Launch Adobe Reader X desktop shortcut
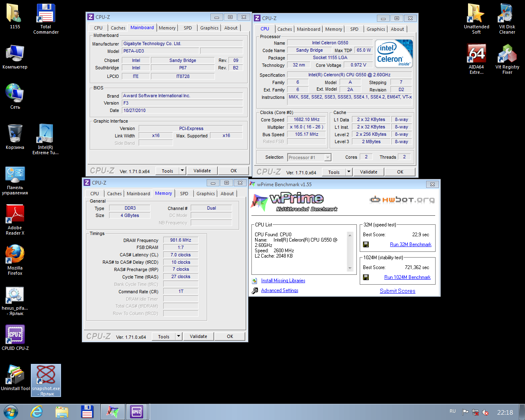Screen dimensions: 525x420 (x=15, y=220)
